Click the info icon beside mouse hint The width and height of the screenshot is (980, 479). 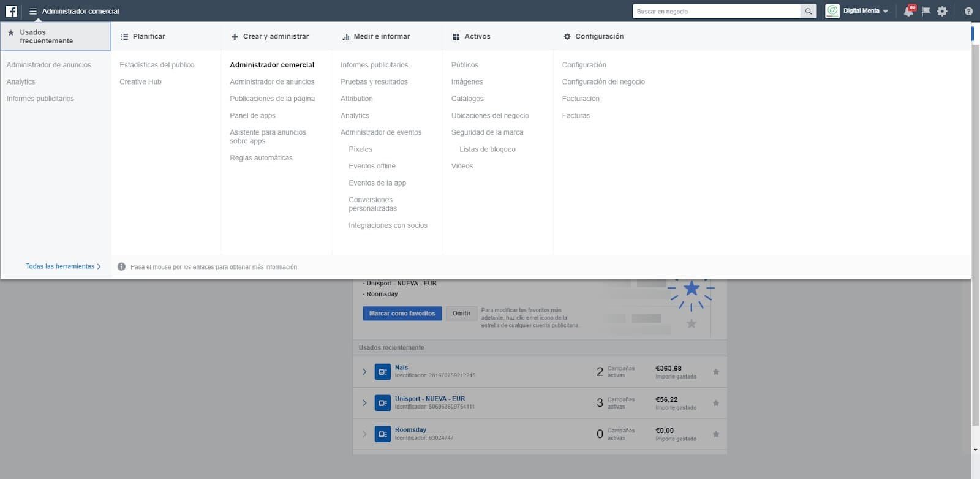(x=121, y=266)
